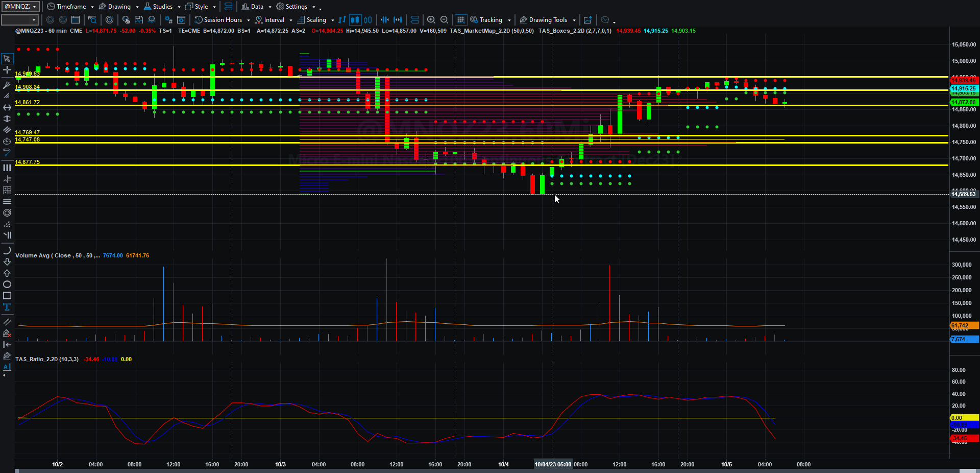The width and height of the screenshot is (980, 473).
Task: Click the zoom out magnifier icon
Action: [x=445, y=20]
